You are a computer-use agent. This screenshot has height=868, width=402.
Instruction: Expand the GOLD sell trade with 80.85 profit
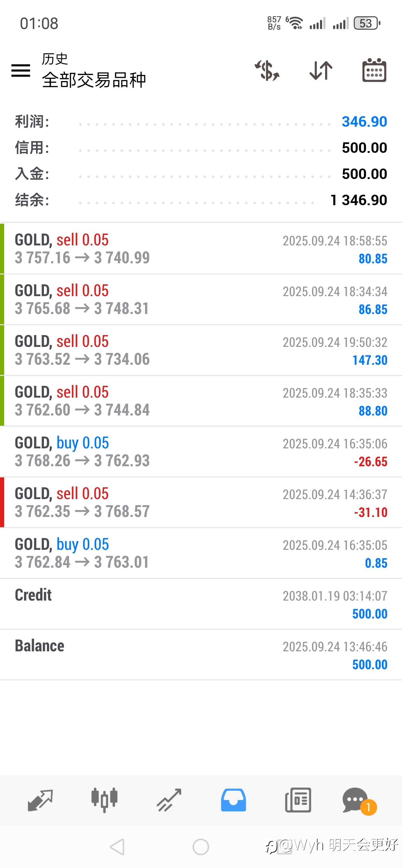point(201,249)
